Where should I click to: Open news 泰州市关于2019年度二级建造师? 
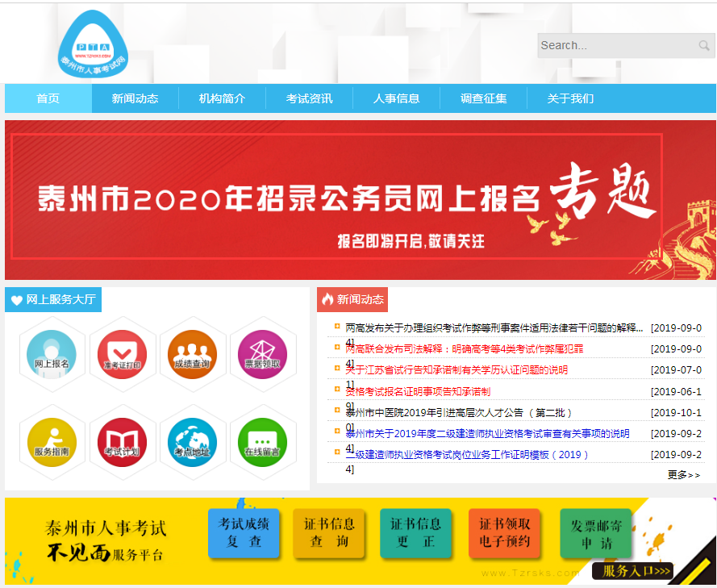click(487, 433)
